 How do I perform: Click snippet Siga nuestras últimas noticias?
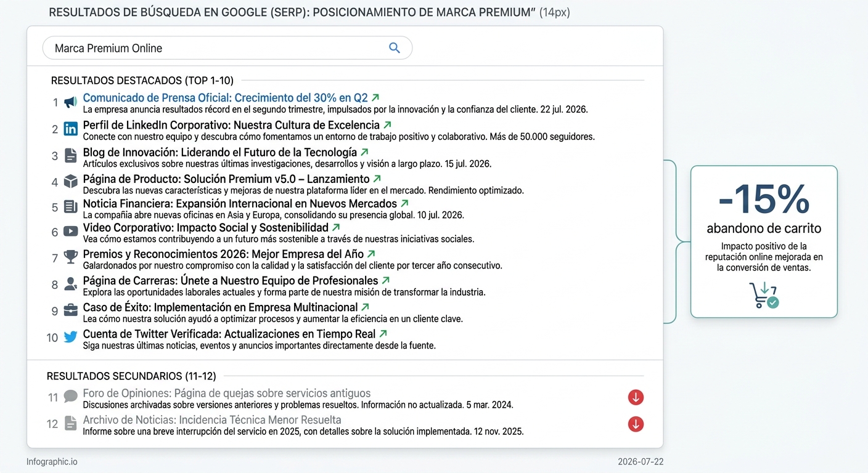(259, 346)
